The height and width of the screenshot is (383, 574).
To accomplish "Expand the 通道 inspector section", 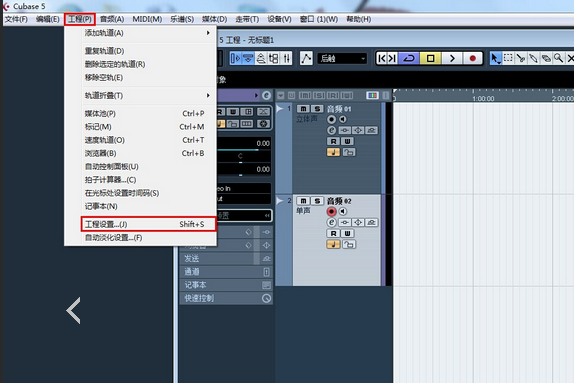I will [x=226, y=272].
